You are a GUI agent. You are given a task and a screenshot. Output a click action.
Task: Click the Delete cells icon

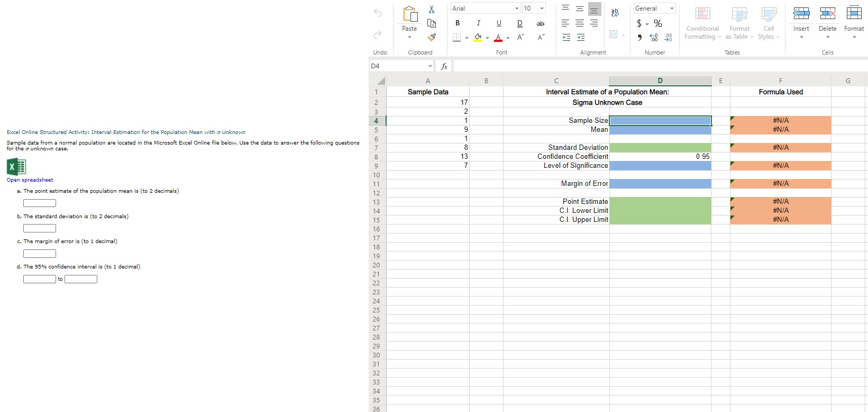click(x=827, y=13)
